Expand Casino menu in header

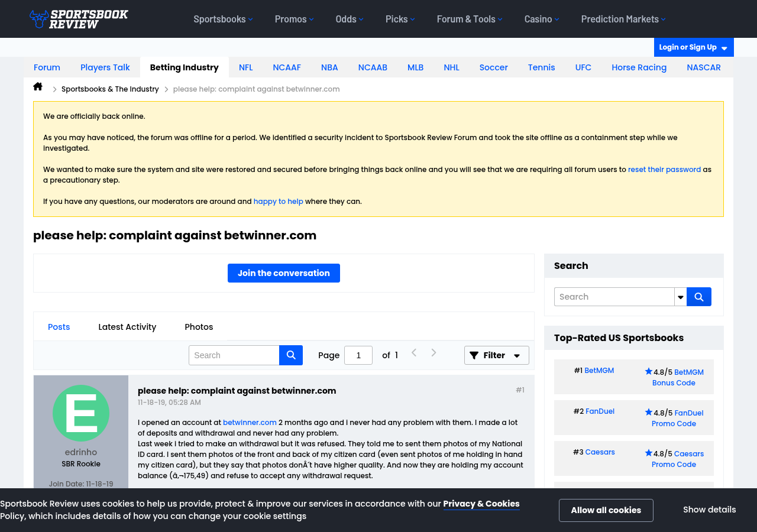pyautogui.click(x=542, y=19)
